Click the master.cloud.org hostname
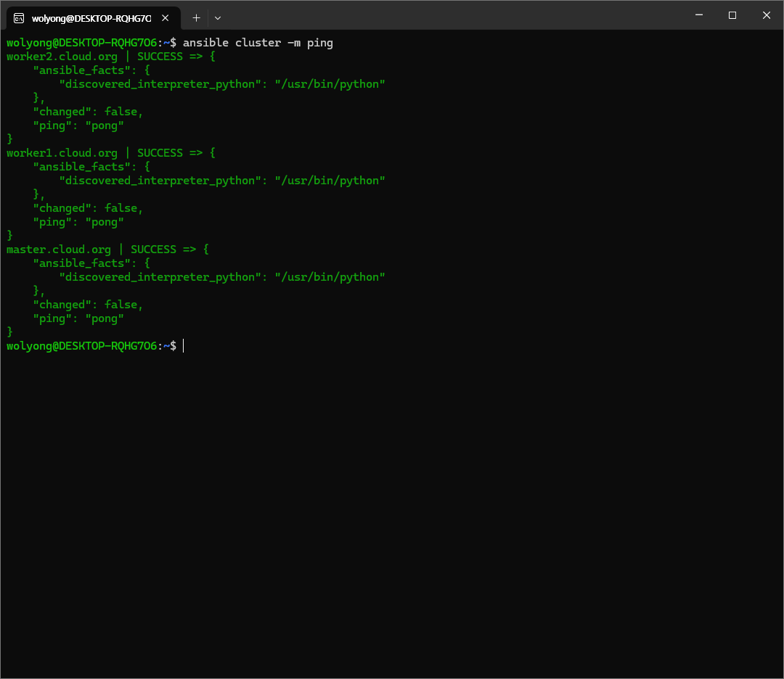The width and height of the screenshot is (784, 679). coord(58,250)
